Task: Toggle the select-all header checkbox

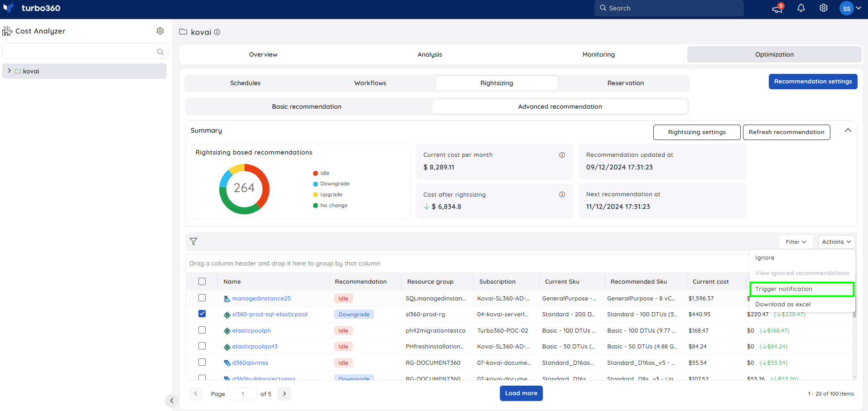Action: pos(202,281)
